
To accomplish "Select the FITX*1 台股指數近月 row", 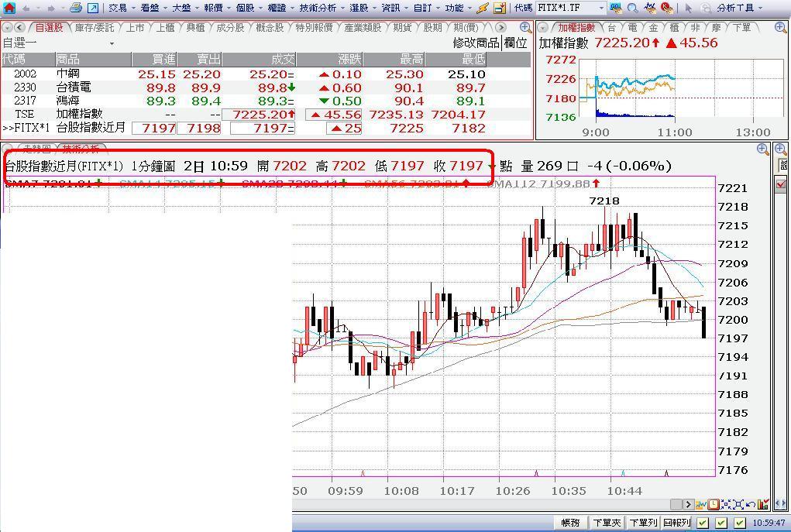I will pos(266,128).
